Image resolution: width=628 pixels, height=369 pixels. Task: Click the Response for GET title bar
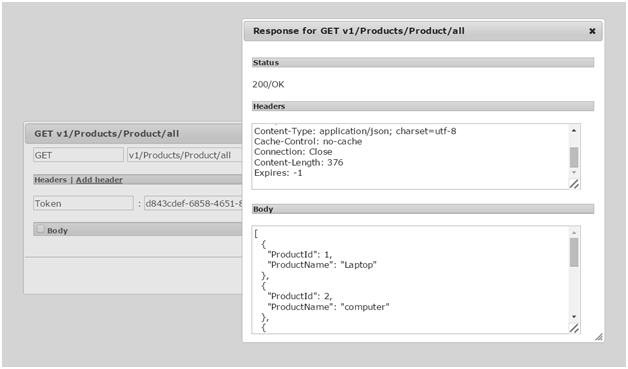coord(423,31)
